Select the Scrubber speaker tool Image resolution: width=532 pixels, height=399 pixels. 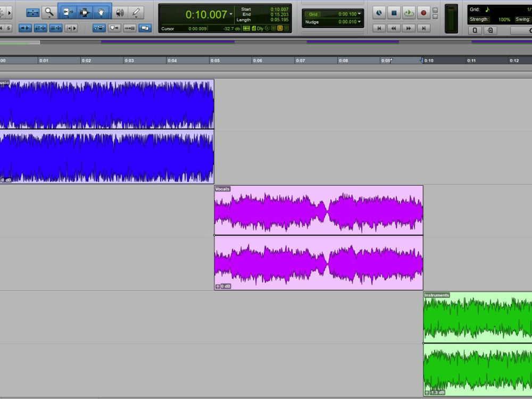click(119, 13)
